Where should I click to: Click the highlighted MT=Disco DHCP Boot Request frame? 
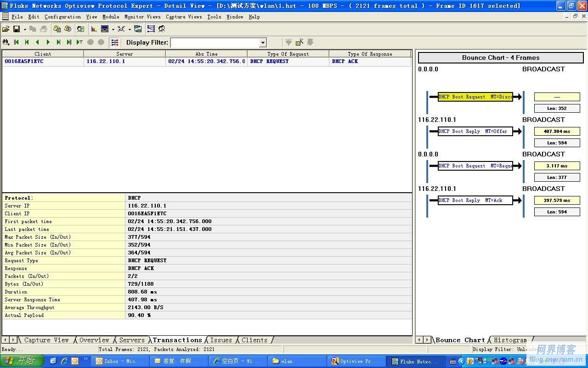[x=475, y=97]
